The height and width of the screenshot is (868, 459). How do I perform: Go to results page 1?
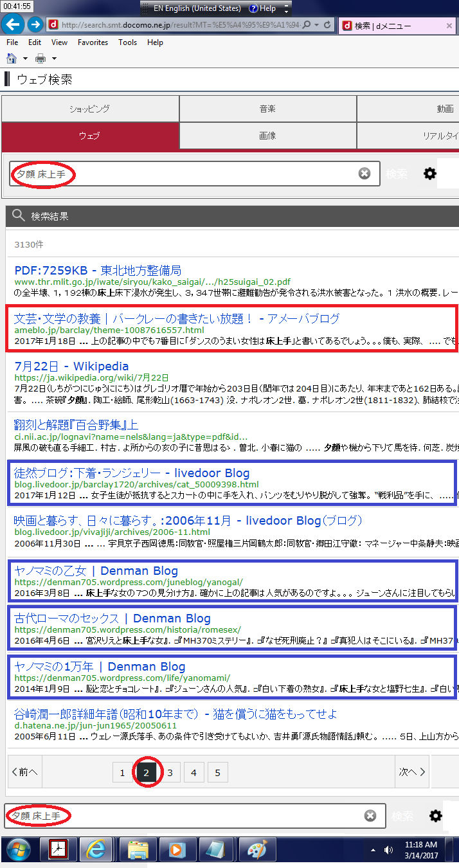click(122, 773)
